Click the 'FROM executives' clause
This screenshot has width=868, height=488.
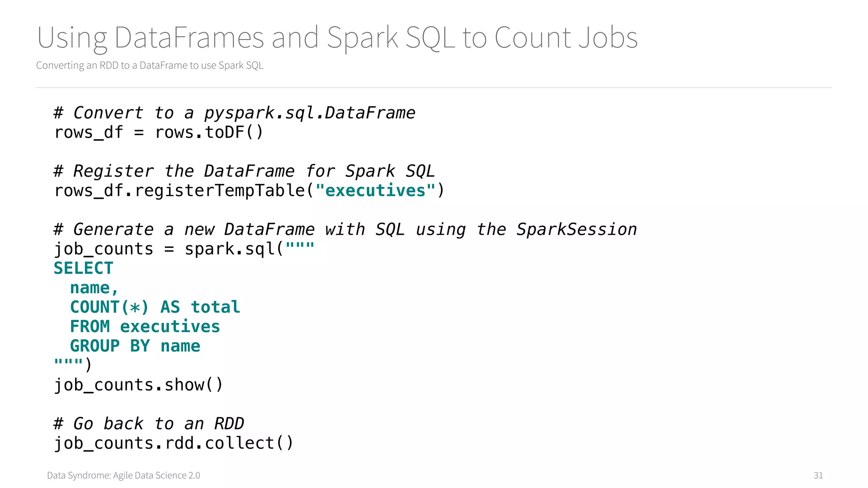pos(145,327)
